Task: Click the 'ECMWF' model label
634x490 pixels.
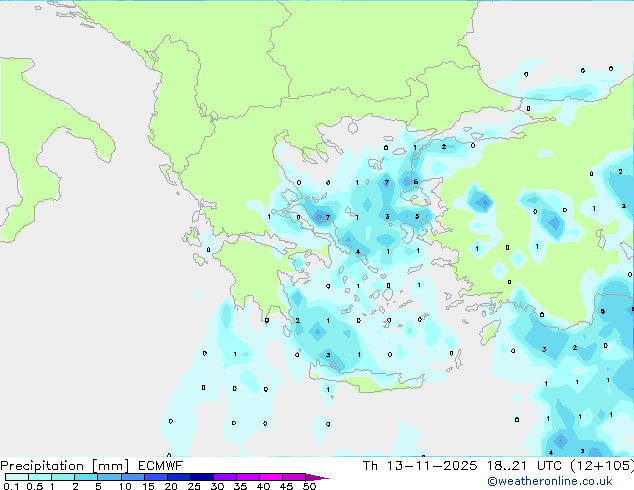Action: (161, 466)
